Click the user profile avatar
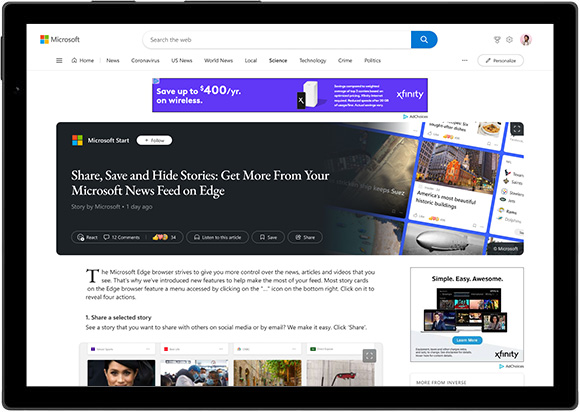The image size is (580, 412). pyautogui.click(x=526, y=40)
